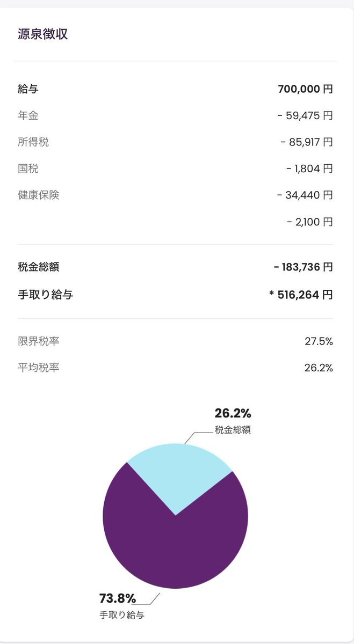This screenshot has height=644, width=354.
Task: Select the 年金 deduction row
Action: tap(175, 115)
